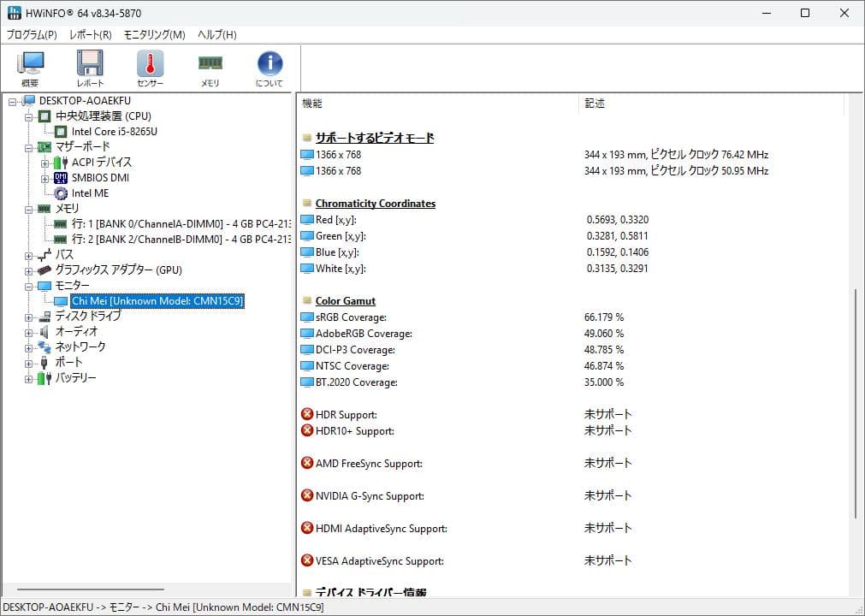Viewport: 865px width, 616px height.
Task: Open the ヘルプ(H) menu
Action: coord(215,35)
